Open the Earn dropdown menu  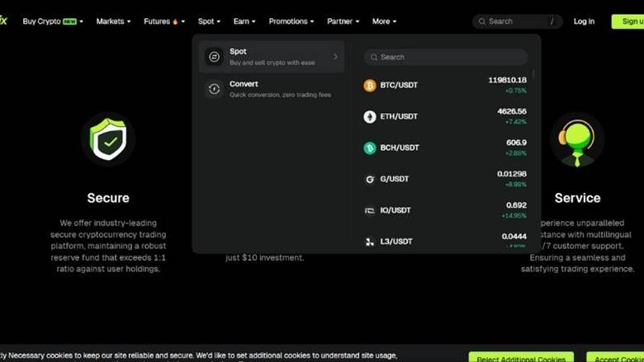244,21
